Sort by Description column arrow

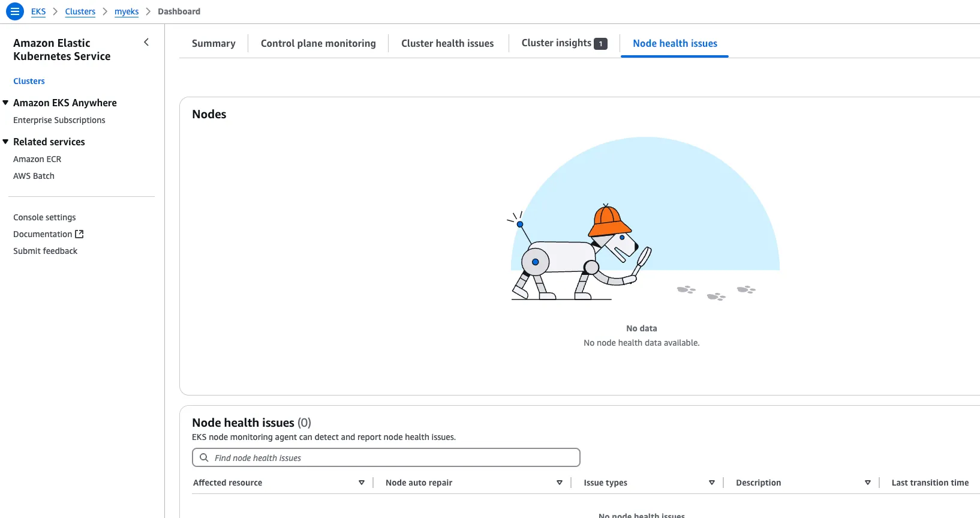[868, 483]
